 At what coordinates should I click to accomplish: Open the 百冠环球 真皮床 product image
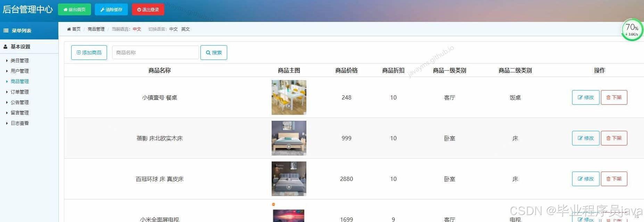click(289, 179)
